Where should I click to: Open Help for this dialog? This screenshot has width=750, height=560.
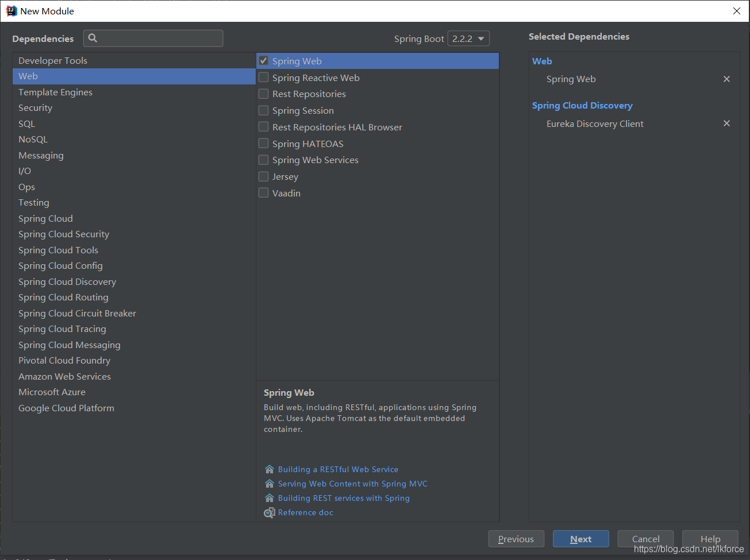[710, 539]
